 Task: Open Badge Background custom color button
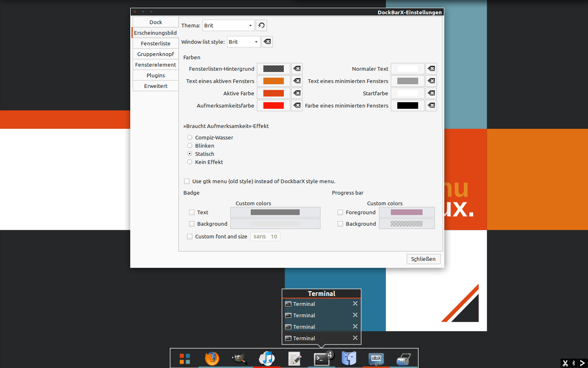click(x=275, y=224)
